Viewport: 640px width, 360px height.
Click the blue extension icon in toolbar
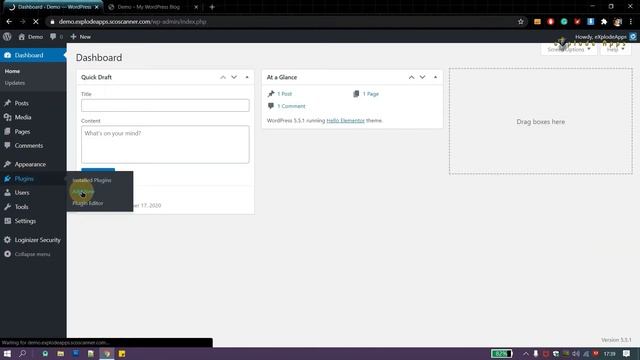coord(590,22)
